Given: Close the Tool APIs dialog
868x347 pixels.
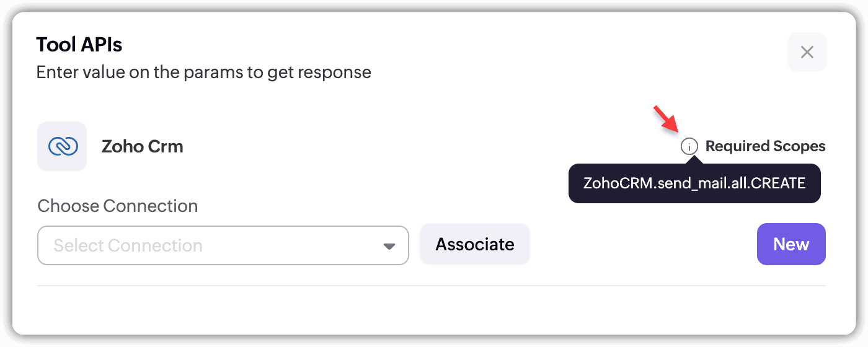Looking at the screenshot, I should [x=807, y=52].
